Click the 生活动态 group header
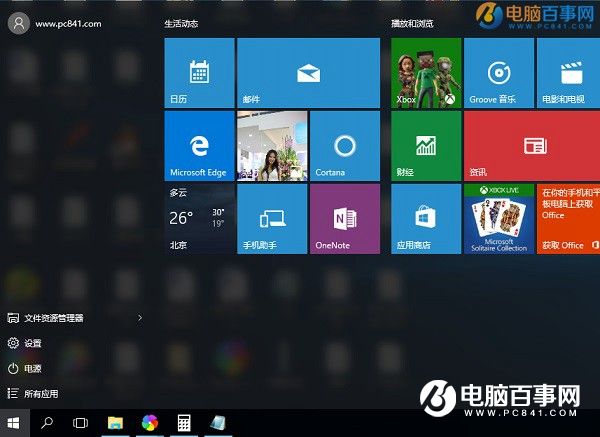Screen dimensions: 600x437 pyautogui.click(x=181, y=24)
